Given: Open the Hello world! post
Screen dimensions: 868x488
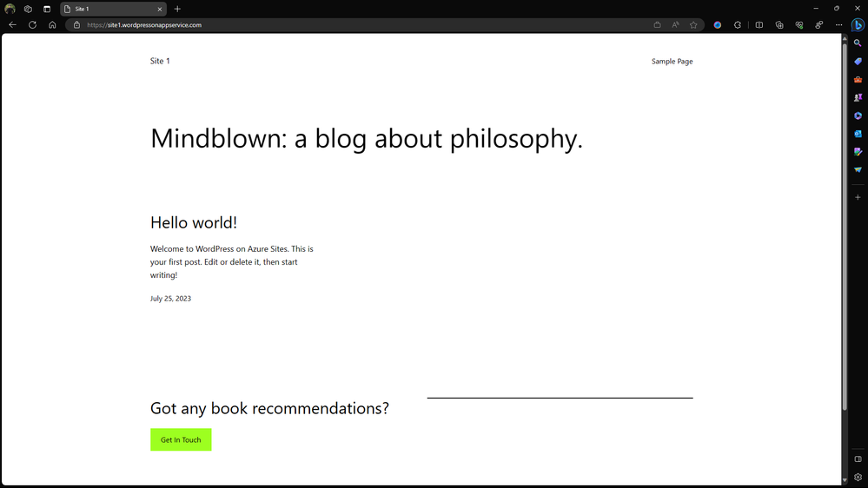Looking at the screenshot, I should pos(194,222).
